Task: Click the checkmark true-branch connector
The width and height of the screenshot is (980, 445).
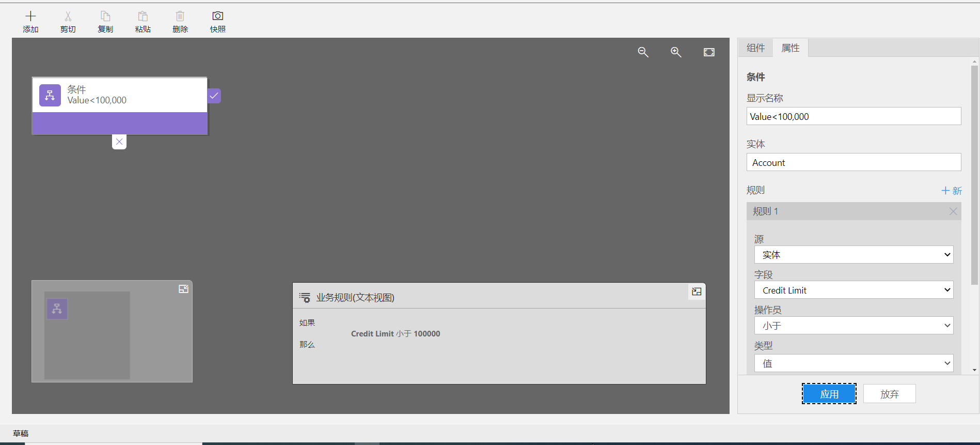Action: 214,96
